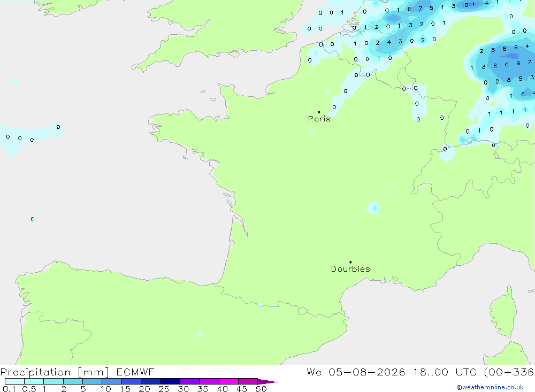
Task: Click the legend label '45'
Action: point(242,389)
